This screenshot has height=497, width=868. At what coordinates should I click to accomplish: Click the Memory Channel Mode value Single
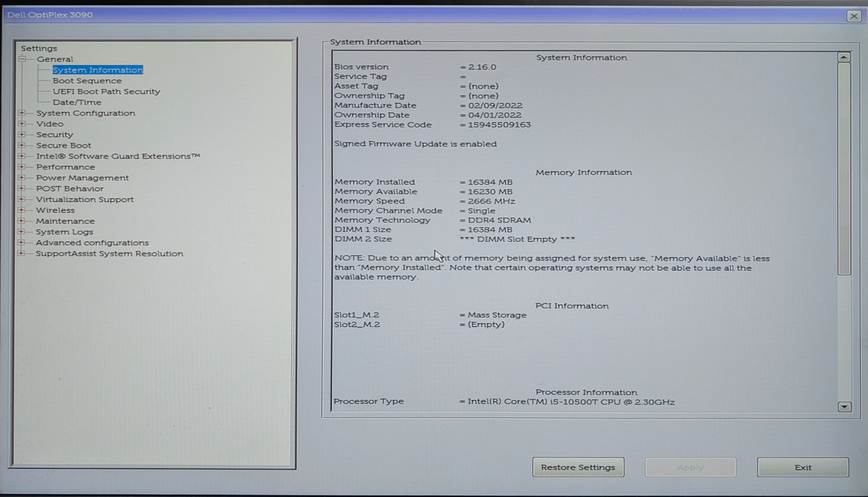482,211
